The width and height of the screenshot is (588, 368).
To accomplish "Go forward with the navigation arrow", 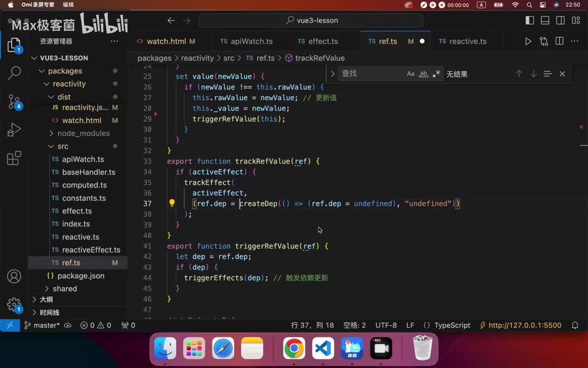I will [186, 20].
